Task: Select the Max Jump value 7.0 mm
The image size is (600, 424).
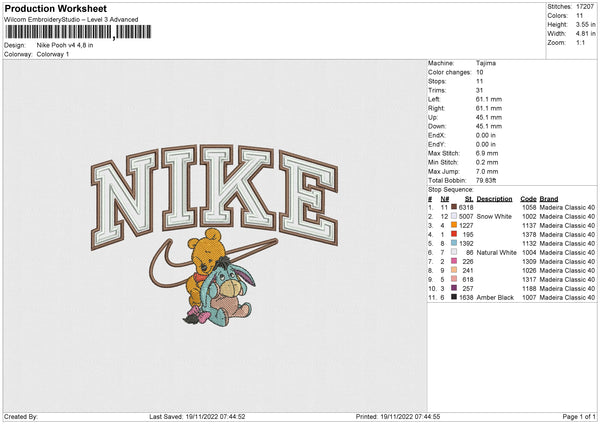Action: click(487, 171)
